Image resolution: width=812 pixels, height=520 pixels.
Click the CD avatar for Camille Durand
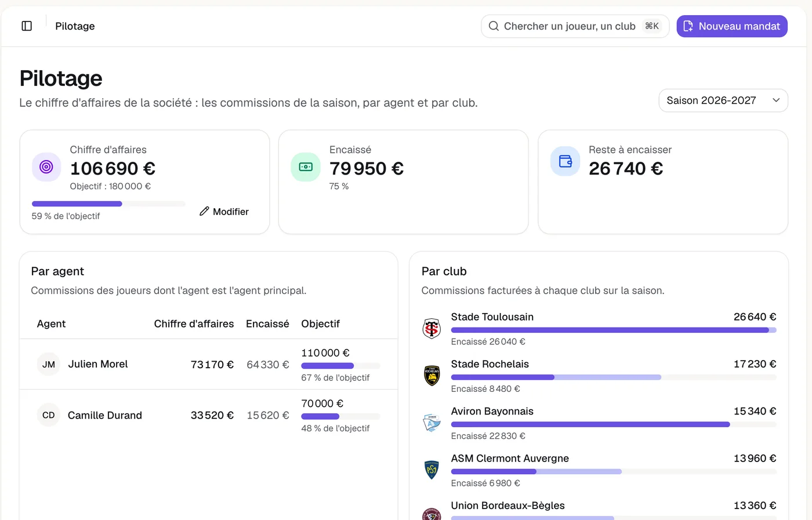pyautogui.click(x=49, y=415)
